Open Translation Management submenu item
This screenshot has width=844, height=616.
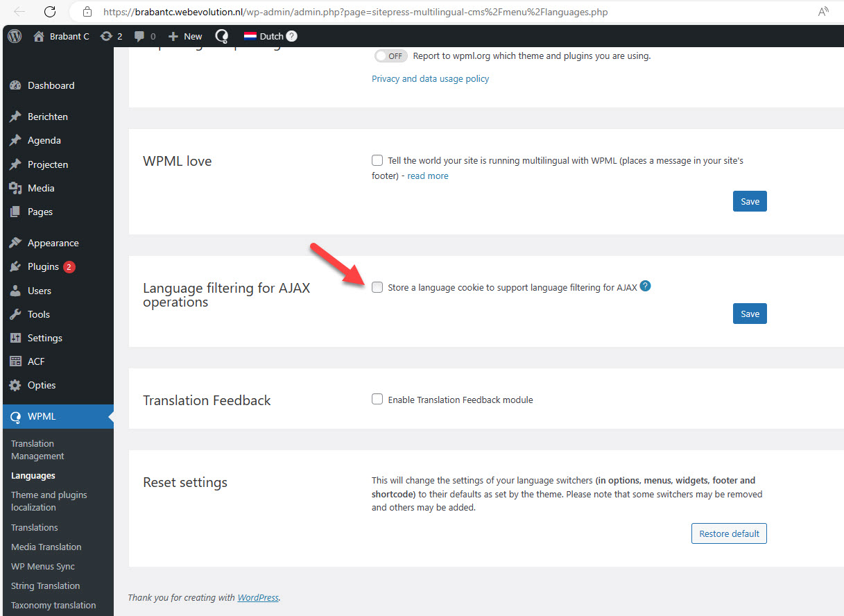click(37, 450)
